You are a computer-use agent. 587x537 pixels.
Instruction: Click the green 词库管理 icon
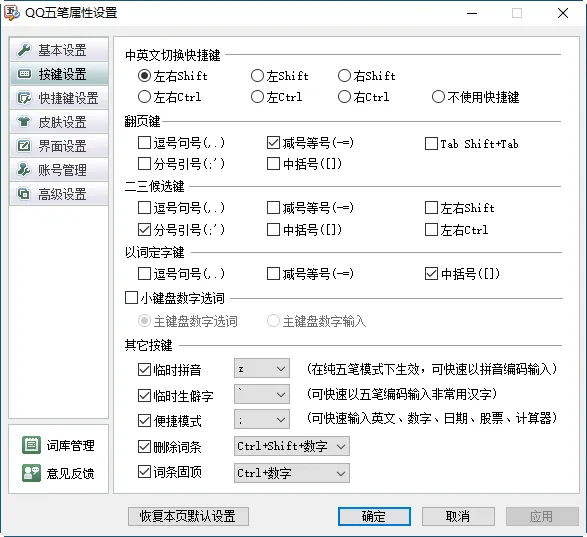31,445
